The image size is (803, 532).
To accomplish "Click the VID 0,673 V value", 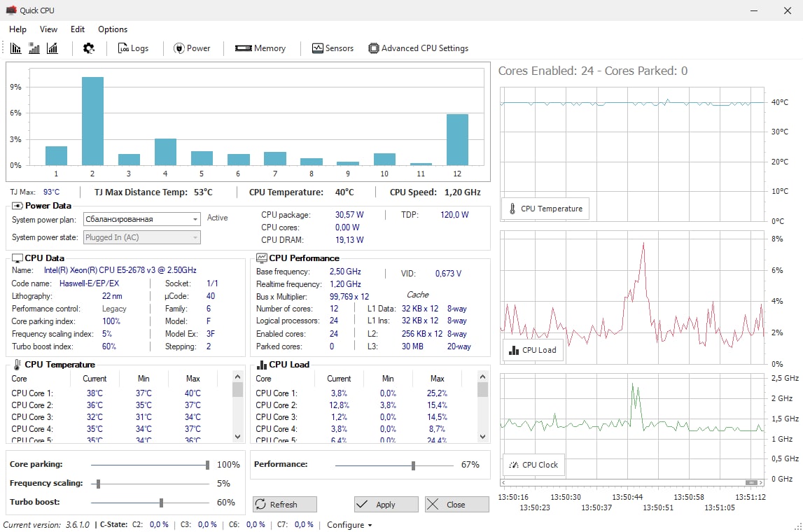I will pyautogui.click(x=449, y=274).
